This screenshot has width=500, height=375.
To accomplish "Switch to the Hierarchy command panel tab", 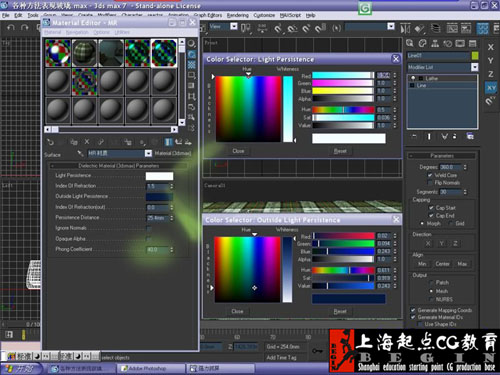I will 435,43.
